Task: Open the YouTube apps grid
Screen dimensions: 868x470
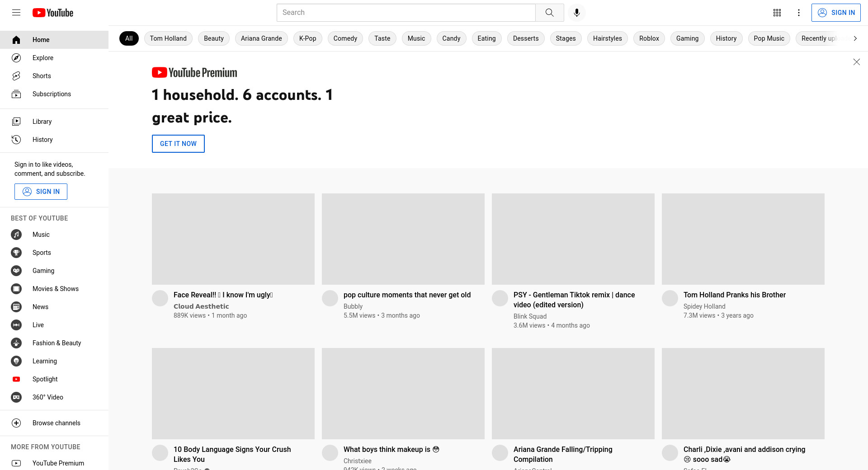Action: pyautogui.click(x=777, y=13)
